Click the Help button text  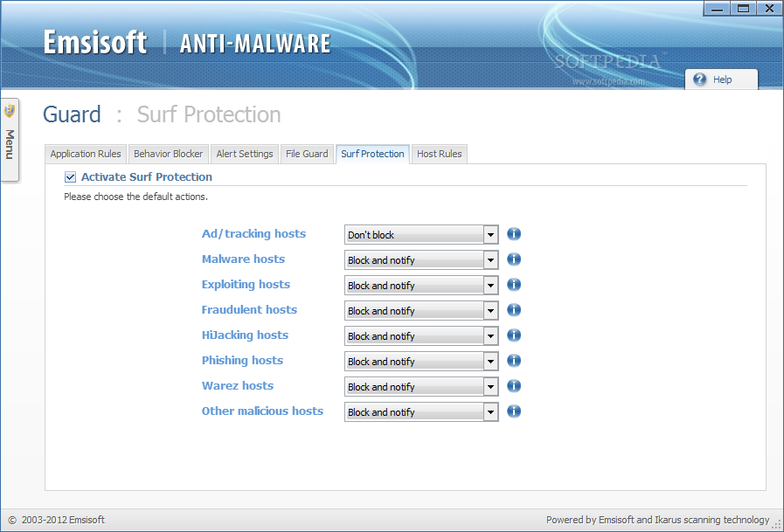[722, 79]
